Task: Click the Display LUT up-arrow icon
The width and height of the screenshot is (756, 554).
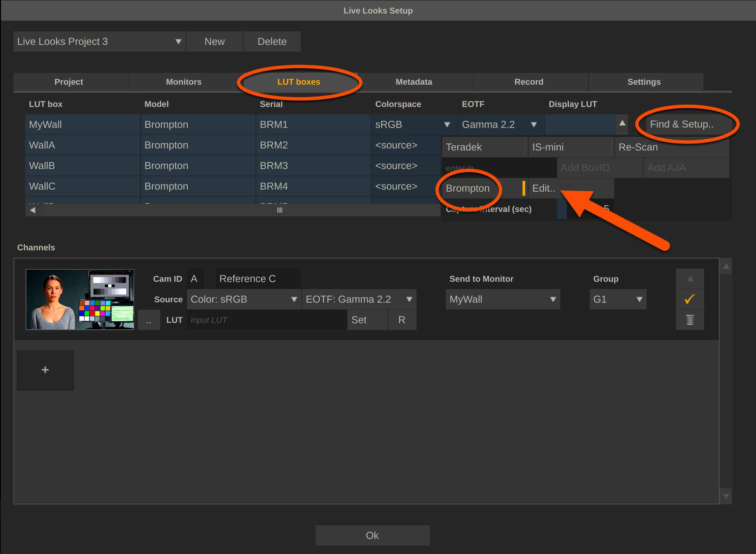Action: 622,123
